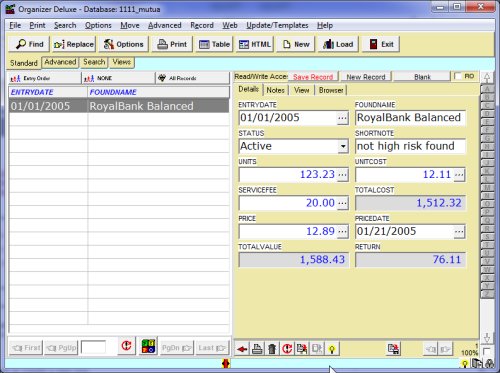The height and width of the screenshot is (373, 500).
Task: Click the page number box between PgUp and PgDn
Action: [x=93, y=347]
